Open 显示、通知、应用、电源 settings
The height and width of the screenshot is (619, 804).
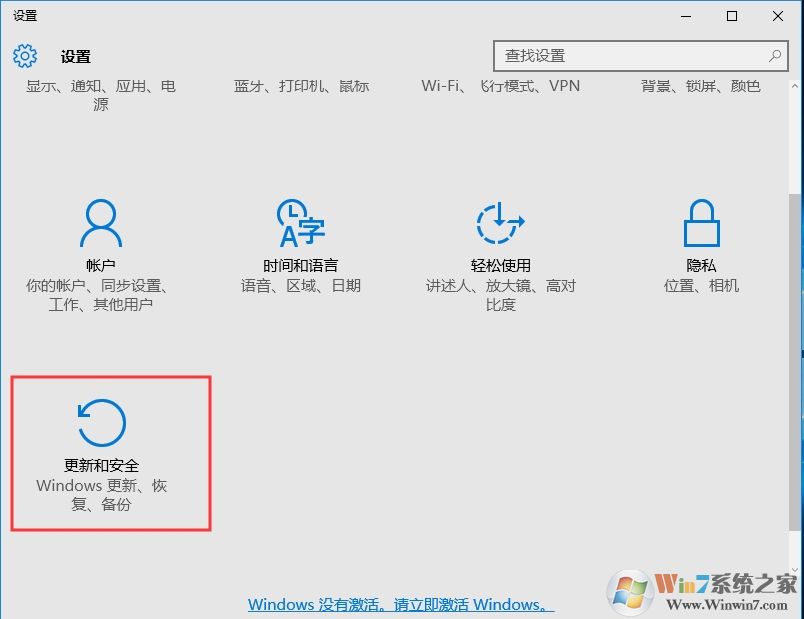click(100, 95)
